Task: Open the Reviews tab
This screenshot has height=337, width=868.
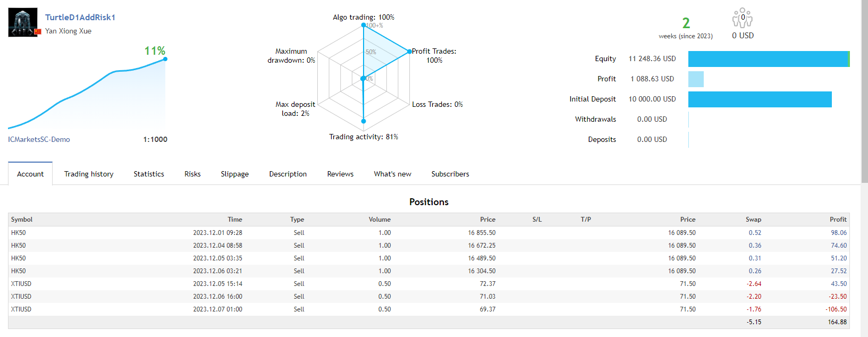Action: (340, 174)
